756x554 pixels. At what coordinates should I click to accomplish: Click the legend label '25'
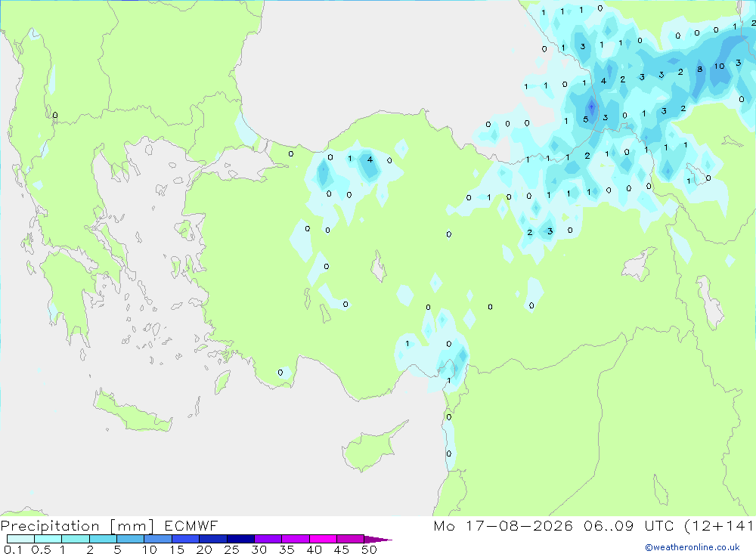232,549
